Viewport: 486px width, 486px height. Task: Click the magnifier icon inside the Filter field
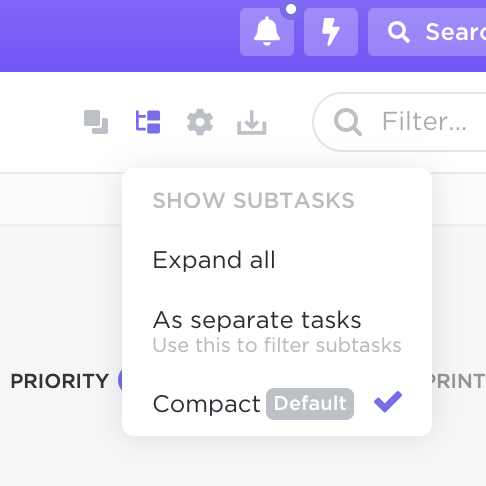pyautogui.click(x=348, y=122)
